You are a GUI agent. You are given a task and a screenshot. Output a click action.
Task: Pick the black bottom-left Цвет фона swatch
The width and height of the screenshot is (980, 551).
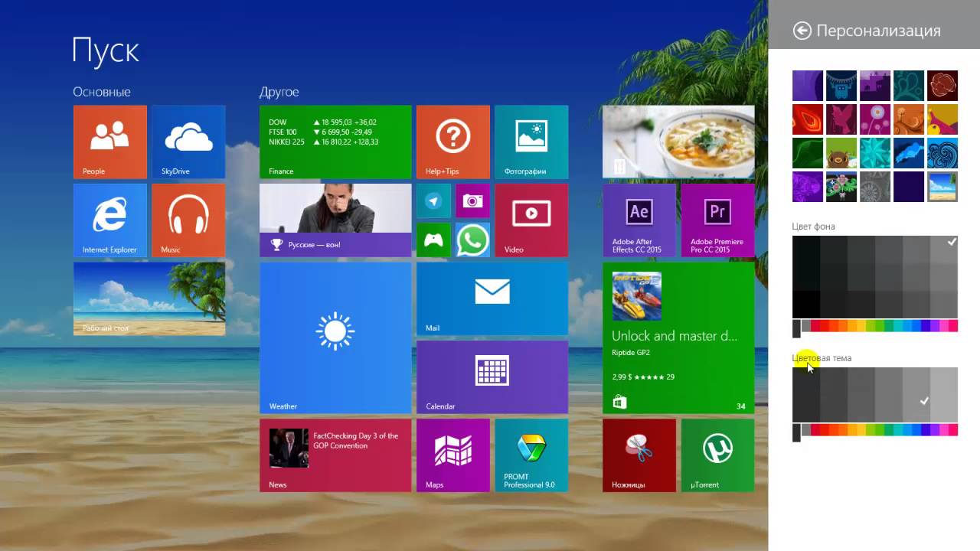click(x=806, y=305)
